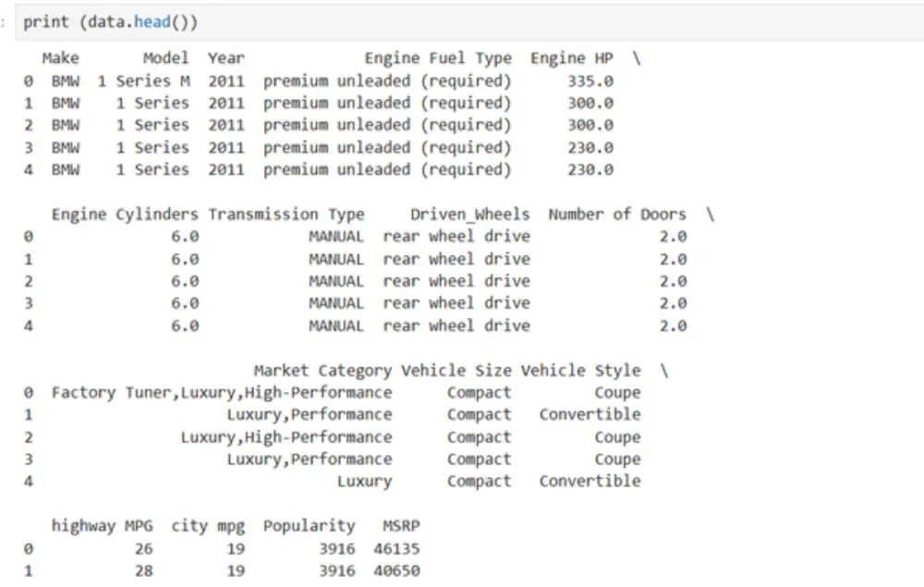Click "Luxury,Performance" in row 3
The height and width of the screenshot is (587, 924).
310,459
